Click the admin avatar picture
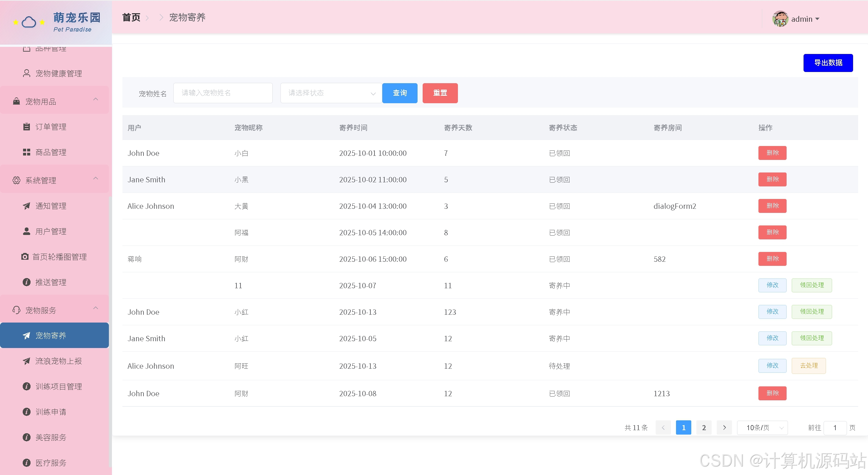This screenshot has width=868, height=475. click(x=780, y=19)
